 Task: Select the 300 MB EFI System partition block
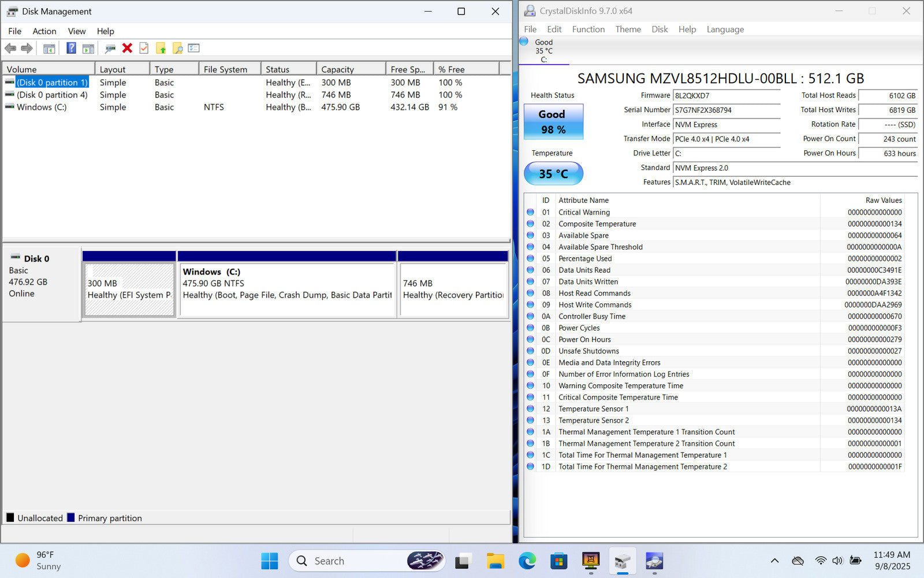pos(129,285)
